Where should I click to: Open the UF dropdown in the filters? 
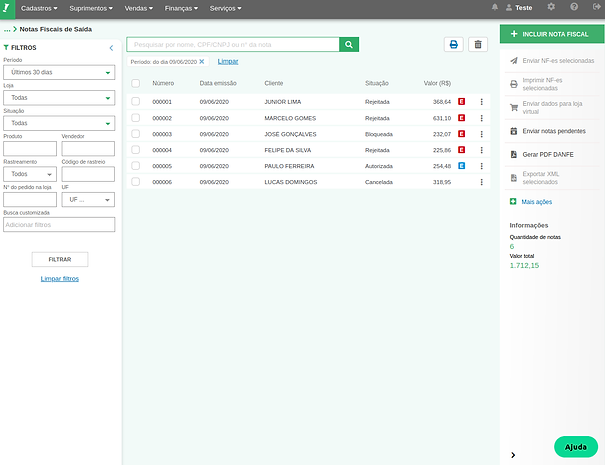click(x=88, y=199)
